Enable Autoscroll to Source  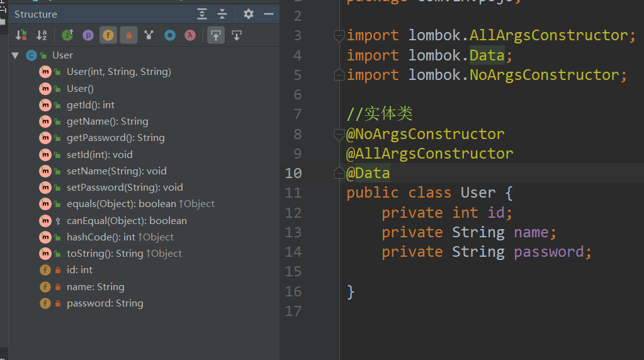point(216,35)
